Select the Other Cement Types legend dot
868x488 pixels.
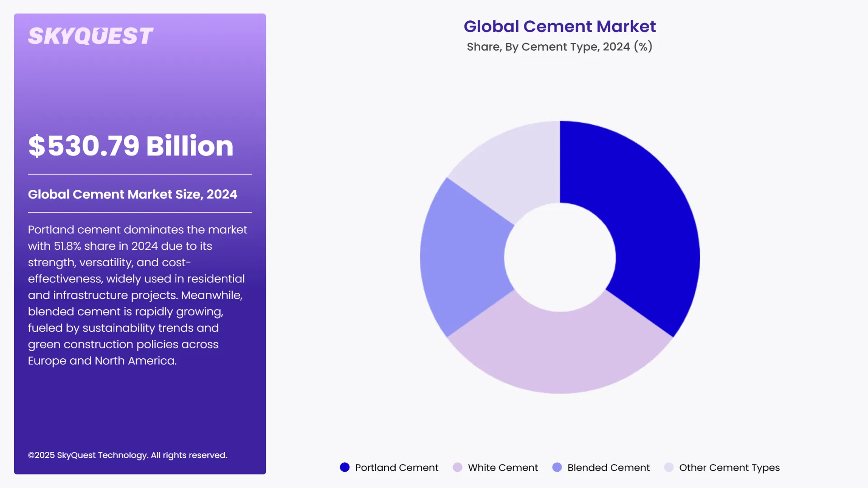(x=669, y=467)
